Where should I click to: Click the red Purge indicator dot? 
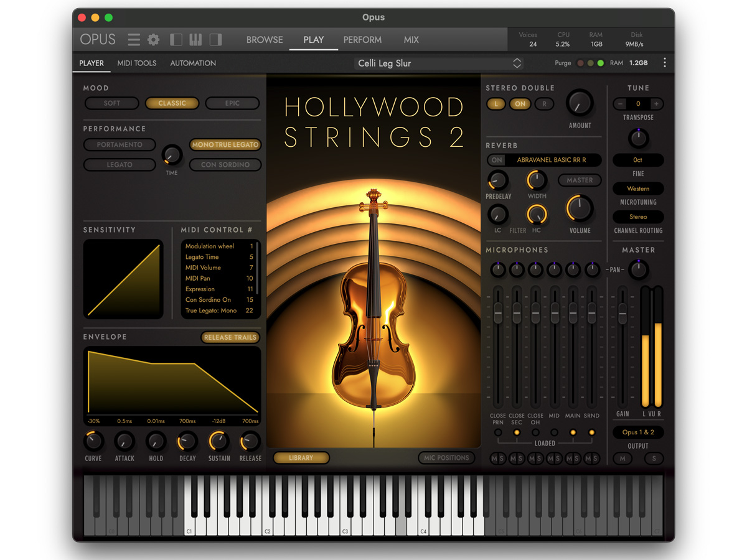point(580,63)
